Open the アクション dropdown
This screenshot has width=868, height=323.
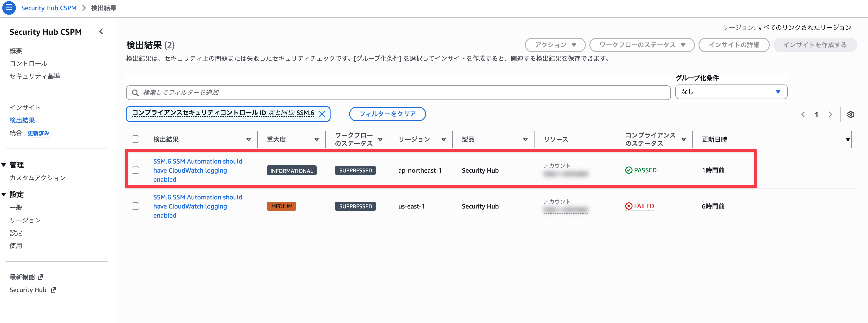tap(555, 45)
